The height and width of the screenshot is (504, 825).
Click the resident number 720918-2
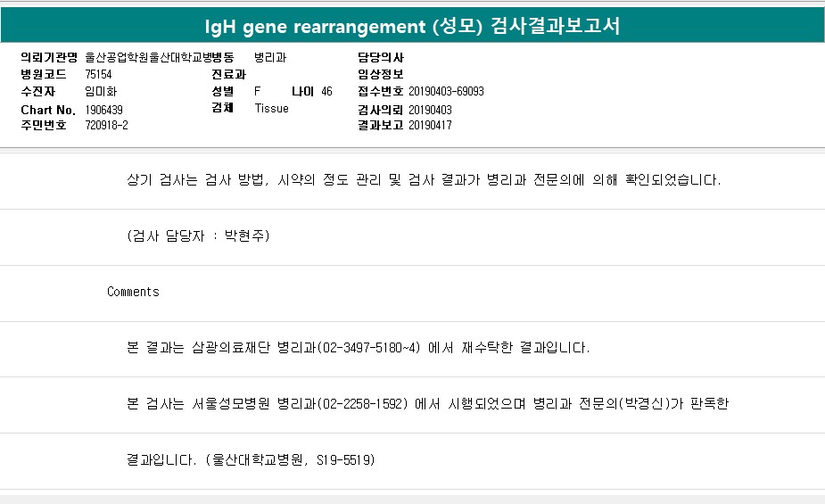tap(106, 126)
